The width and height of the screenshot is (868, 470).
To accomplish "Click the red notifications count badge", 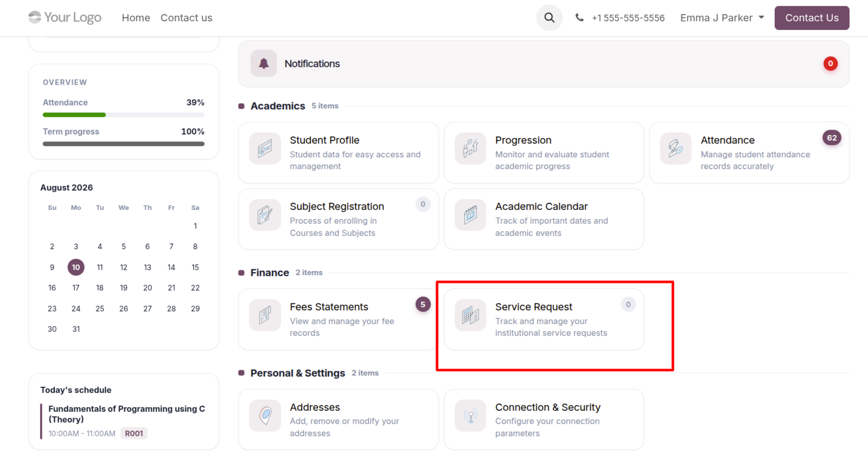I will (x=830, y=64).
